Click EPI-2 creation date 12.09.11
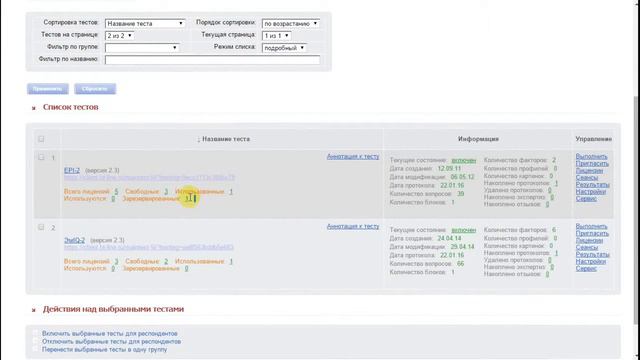Viewport: 640px width, 360px height. [x=449, y=169]
